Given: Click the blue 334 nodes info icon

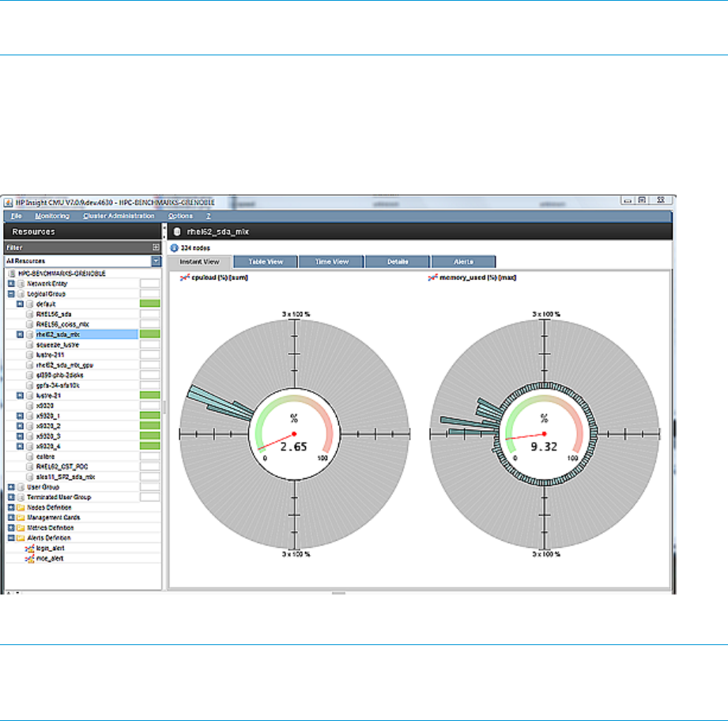Looking at the screenshot, I should pyautogui.click(x=175, y=247).
